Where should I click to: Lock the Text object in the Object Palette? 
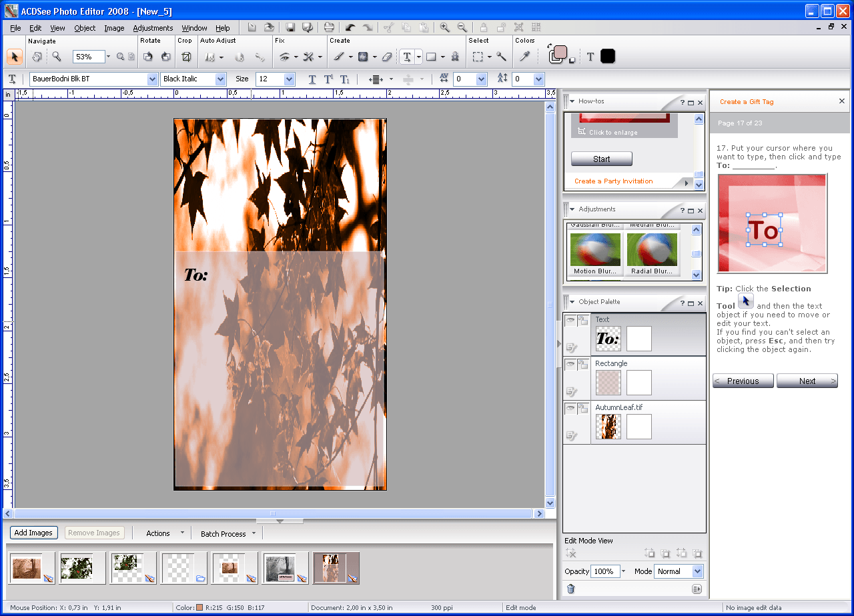point(582,319)
